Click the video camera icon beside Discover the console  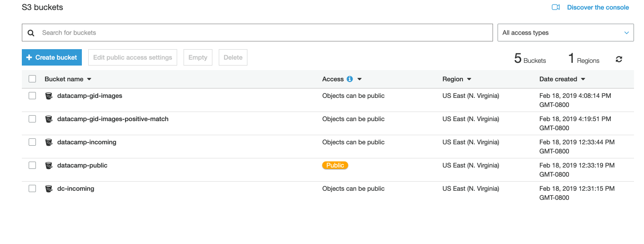(x=555, y=7)
